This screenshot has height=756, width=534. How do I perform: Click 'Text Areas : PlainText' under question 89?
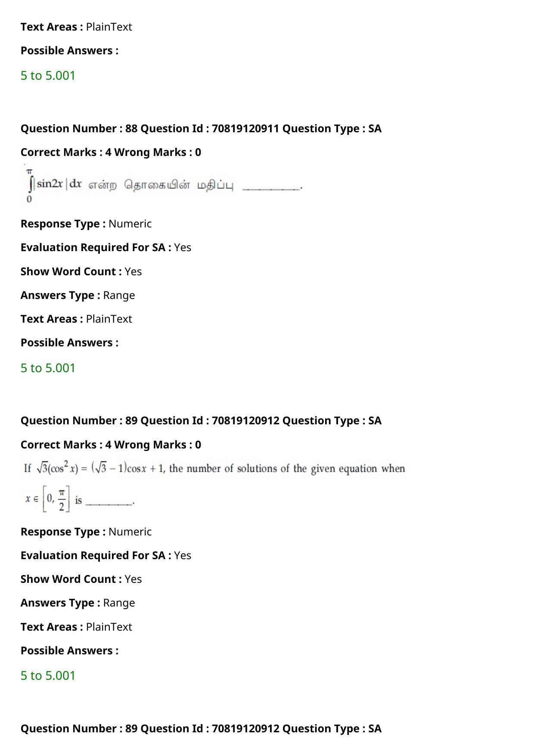(x=76, y=627)
